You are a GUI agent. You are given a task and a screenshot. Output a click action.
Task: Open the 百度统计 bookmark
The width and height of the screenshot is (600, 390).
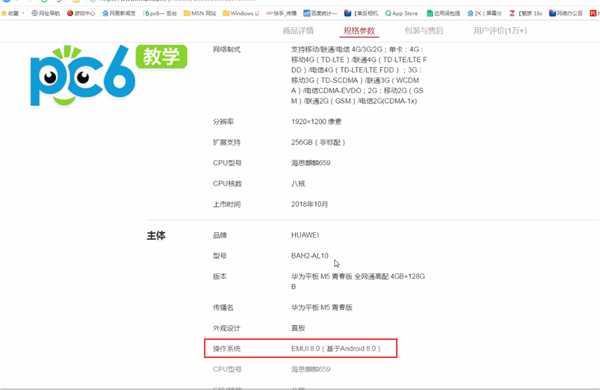point(320,13)
